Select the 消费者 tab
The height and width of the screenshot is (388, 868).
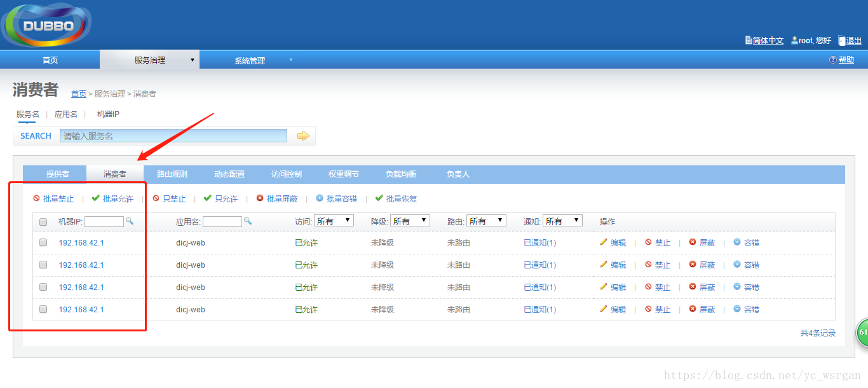click(x=115, y=174)
